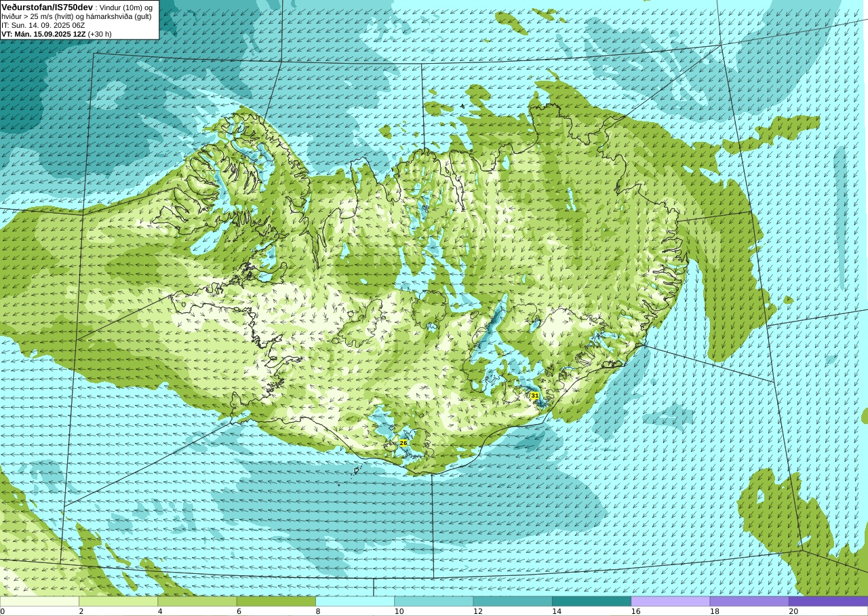The width and height of the screenshot is (868, 616).
Task: Click the 8–10 m/s light cyan legend swatch
Action: (x=355, y=601)
